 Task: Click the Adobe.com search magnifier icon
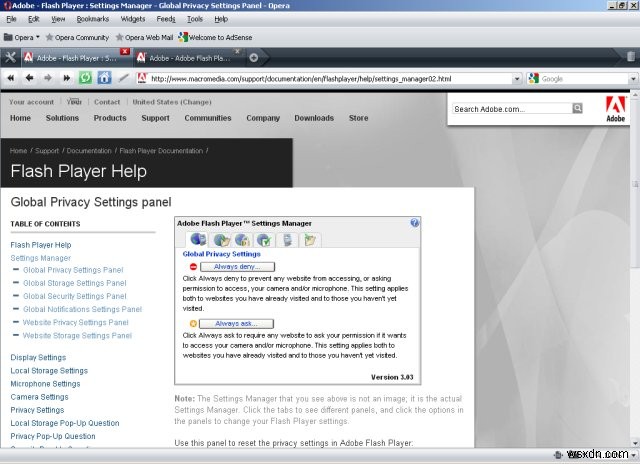point(577,108)
